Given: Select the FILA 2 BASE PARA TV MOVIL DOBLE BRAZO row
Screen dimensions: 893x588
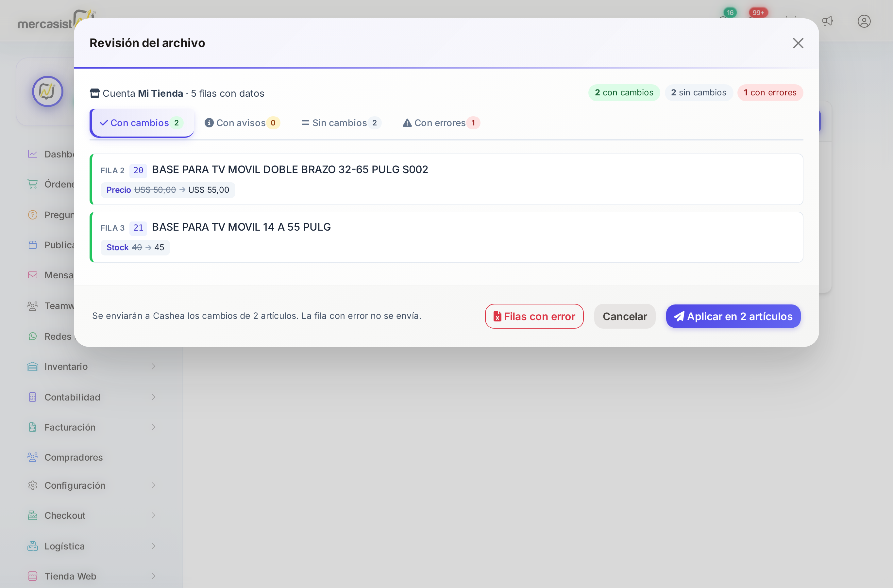Looking at the screenshot, I should 446,179.
